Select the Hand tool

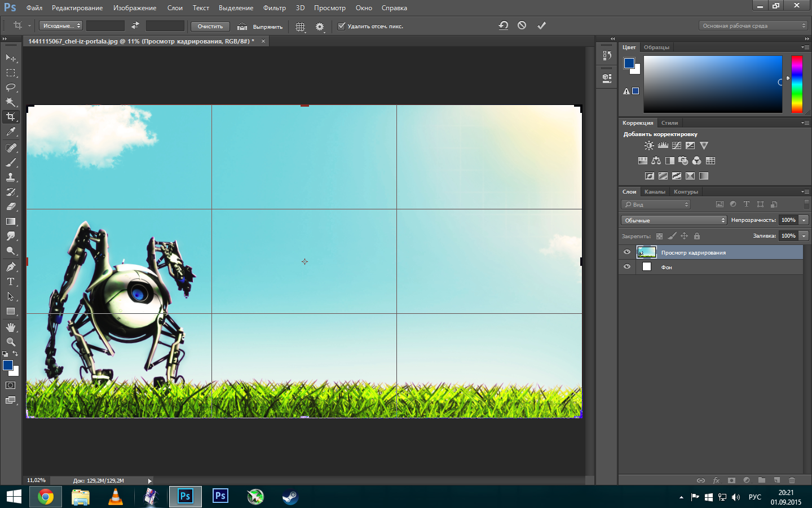(x=11, y=327)
